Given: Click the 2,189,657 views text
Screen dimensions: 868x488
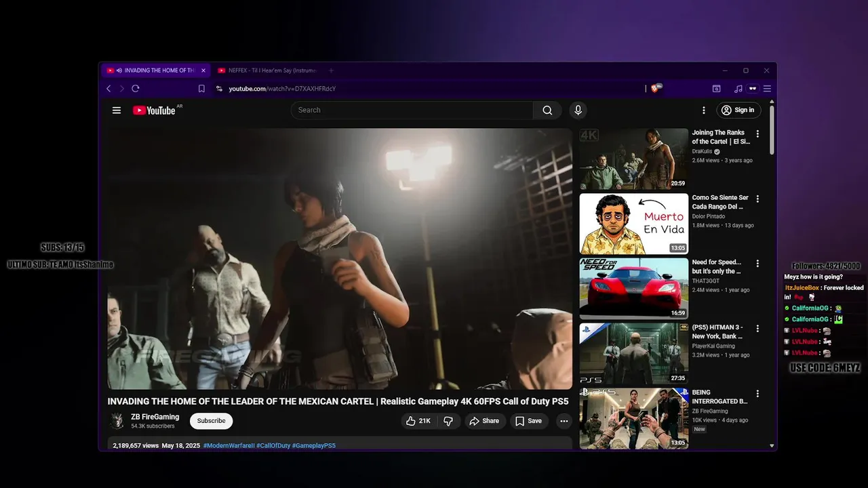Looking at the screenshot, I should (x=136, y=445).
